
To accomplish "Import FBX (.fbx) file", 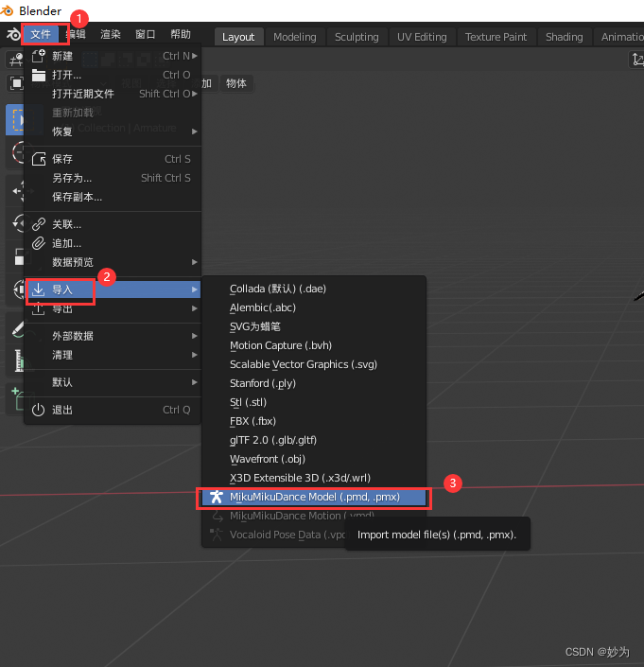I will 314,421.
